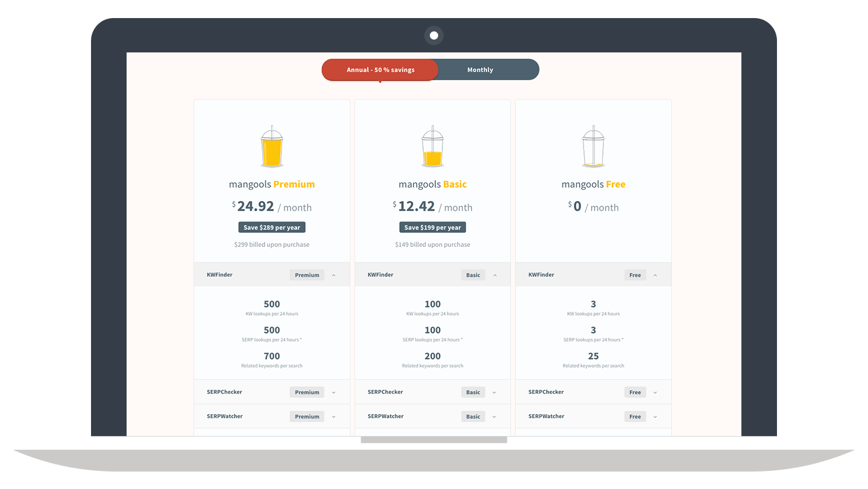Expand SERPWatcher in Free plan

[x=655, y=417]
